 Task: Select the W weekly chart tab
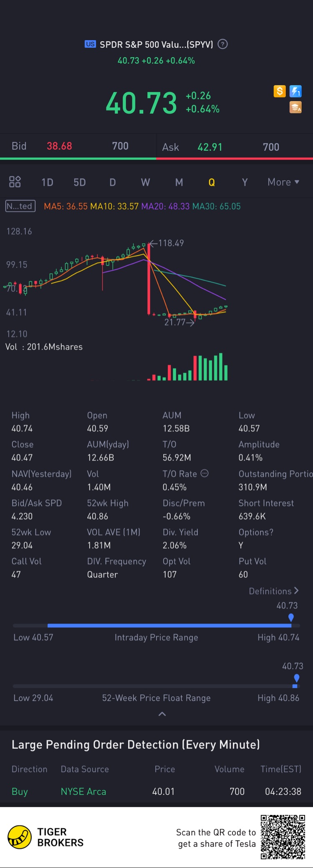[145, 182]
